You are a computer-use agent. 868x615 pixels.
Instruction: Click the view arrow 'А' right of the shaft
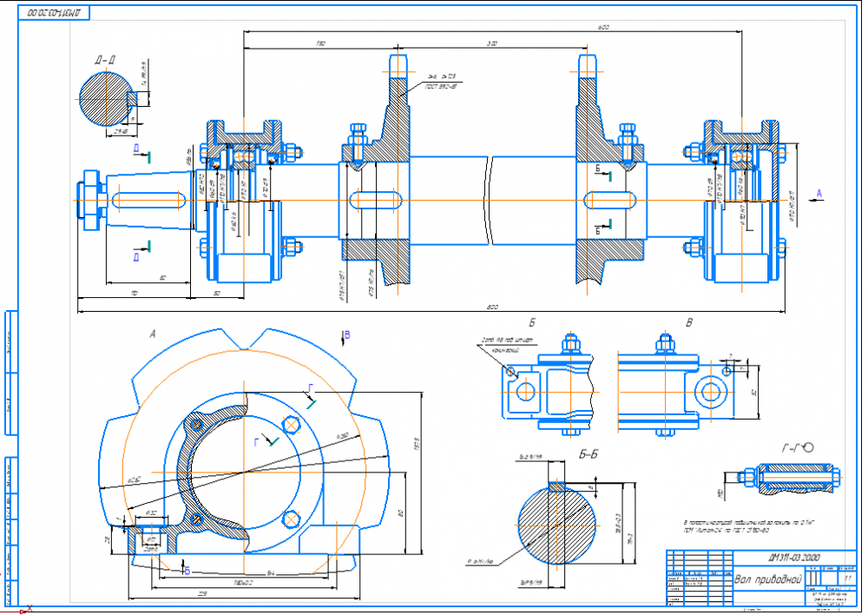coord(816,196)
